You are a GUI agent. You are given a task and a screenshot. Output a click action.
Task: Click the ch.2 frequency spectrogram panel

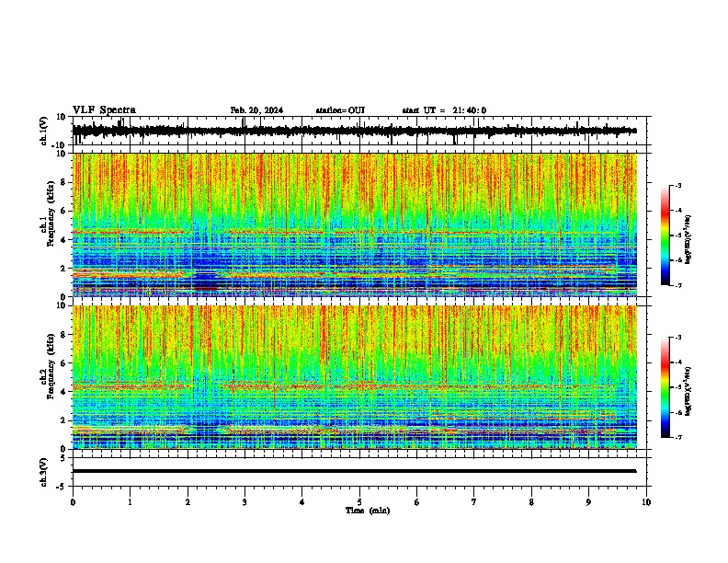click(355, 377)
